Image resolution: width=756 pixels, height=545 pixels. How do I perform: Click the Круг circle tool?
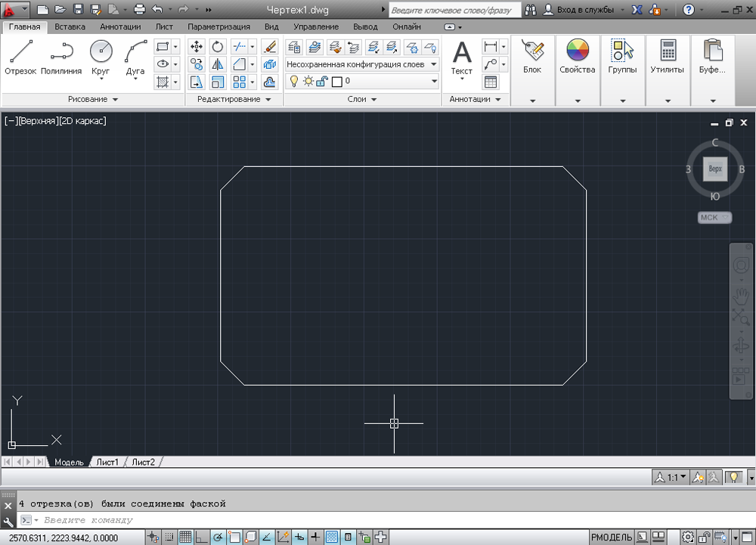101,57
